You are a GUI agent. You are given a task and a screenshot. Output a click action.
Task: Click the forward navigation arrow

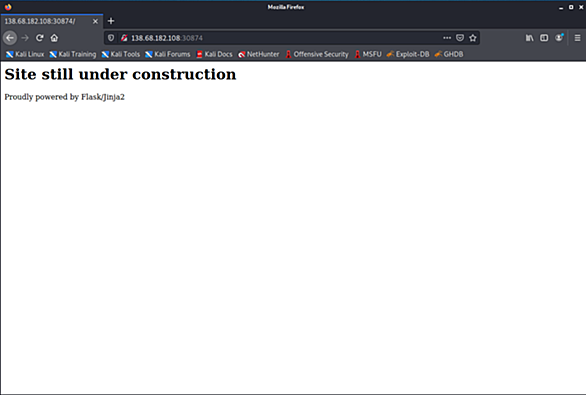[x=25, y=38]
